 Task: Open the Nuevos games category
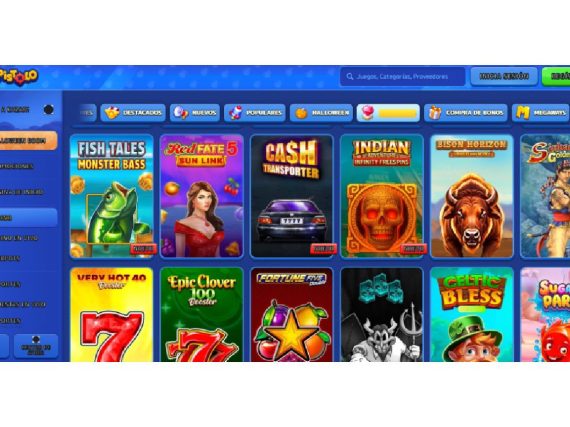pyautogui.click(x=195, y=113)
